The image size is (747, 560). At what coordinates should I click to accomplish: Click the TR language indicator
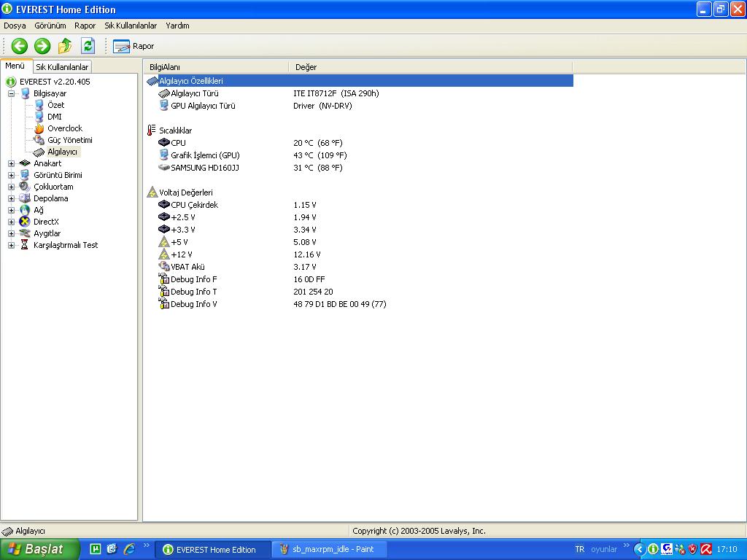(x=579, y=549)
